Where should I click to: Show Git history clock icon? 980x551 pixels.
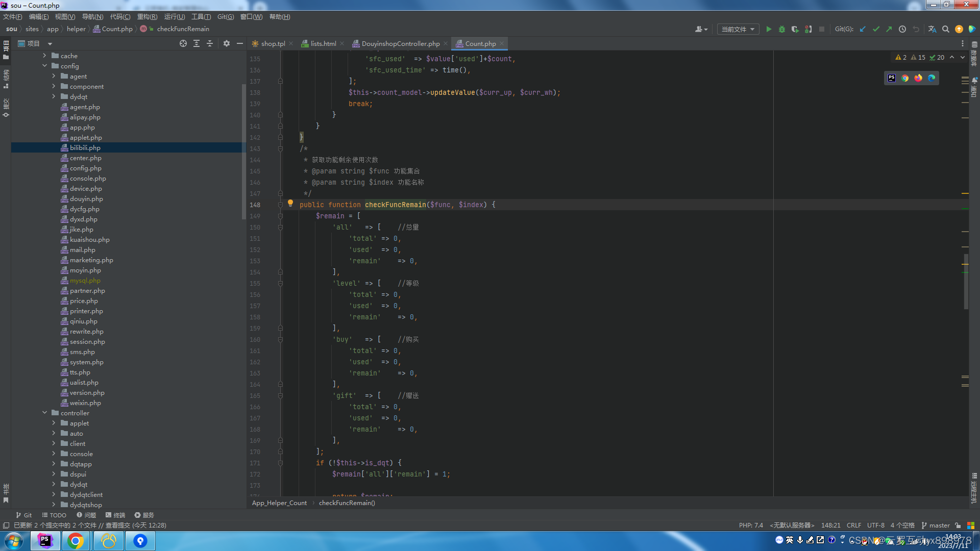tap(902, 29)
